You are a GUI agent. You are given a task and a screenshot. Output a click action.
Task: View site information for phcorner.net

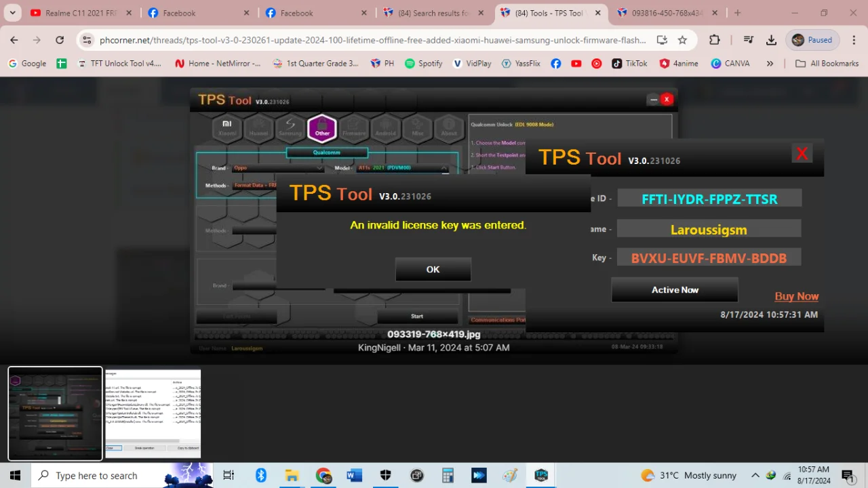point(87,40)
